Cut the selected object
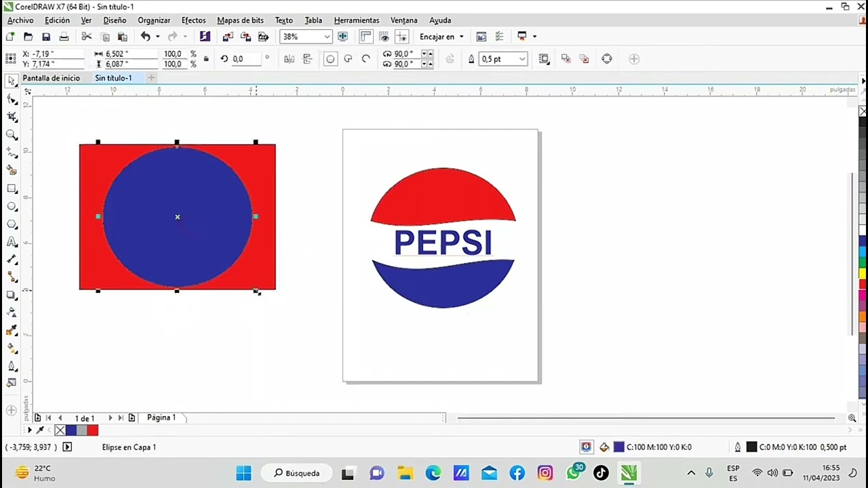 click(86, 37)
